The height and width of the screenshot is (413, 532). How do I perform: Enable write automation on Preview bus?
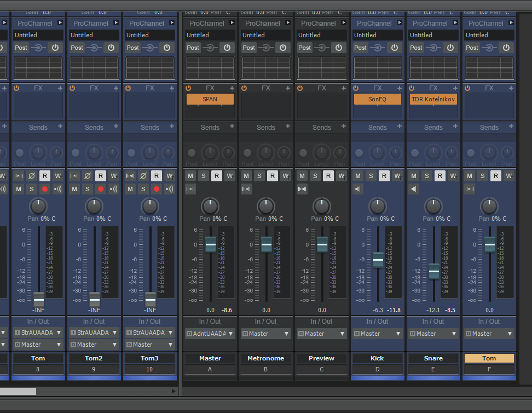click(x=341, y=176)
